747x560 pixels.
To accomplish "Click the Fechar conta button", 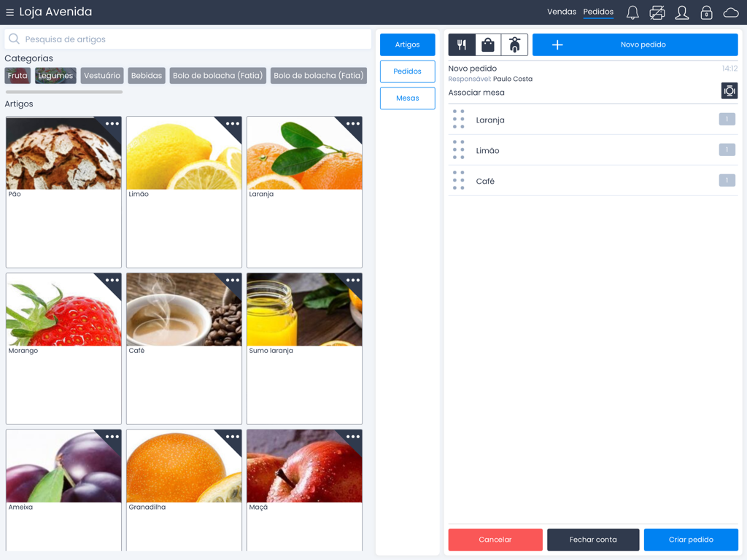I will pos(593,540).
